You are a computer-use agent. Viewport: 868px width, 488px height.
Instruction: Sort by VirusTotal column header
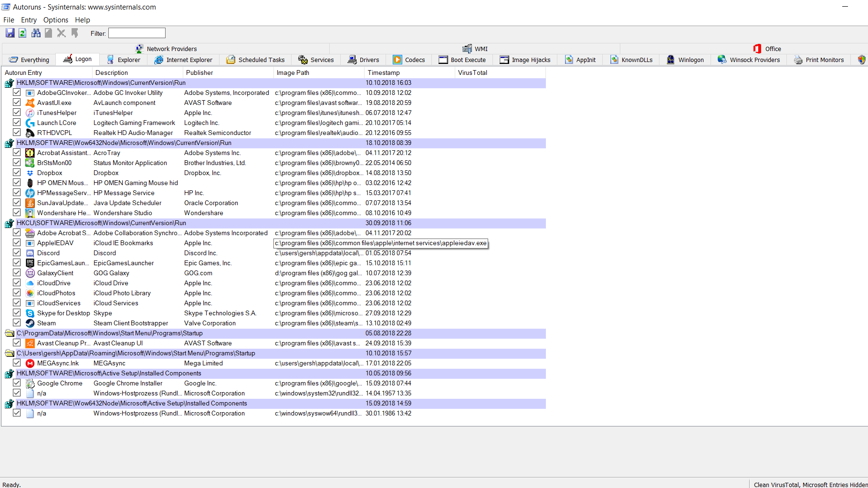(x=500, y=73)
